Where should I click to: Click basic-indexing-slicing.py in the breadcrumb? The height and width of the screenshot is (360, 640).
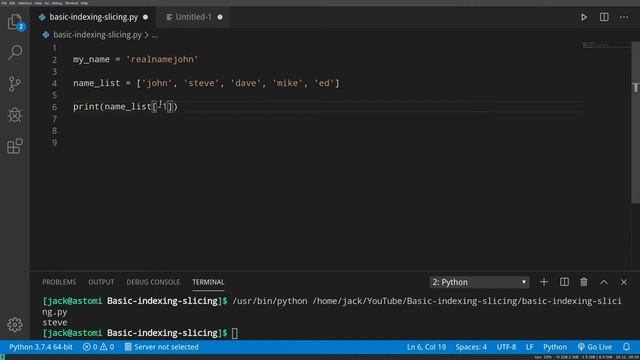(x=97, y=35)
